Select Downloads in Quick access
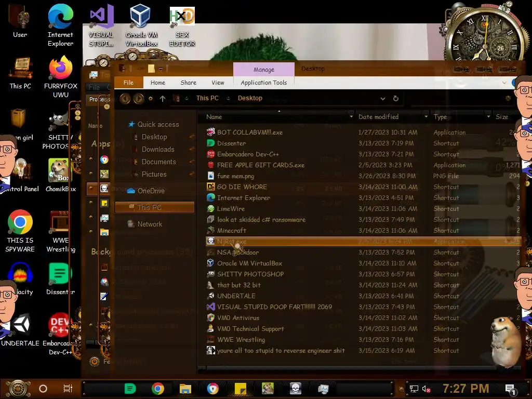 [158, 149]
